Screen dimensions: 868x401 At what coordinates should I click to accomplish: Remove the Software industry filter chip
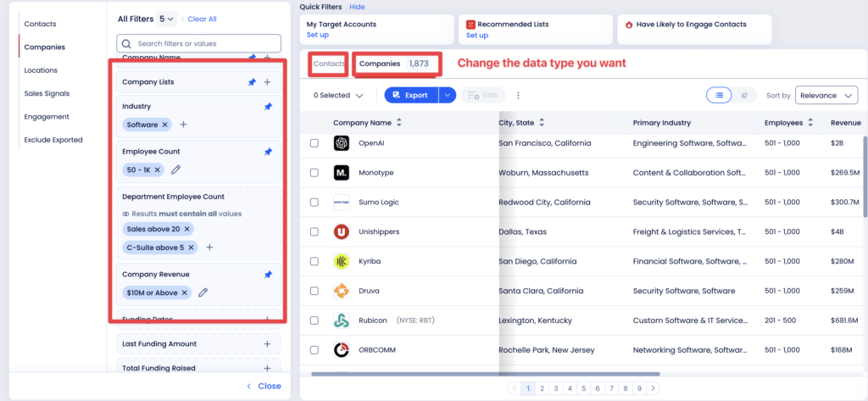pyautogui.click(x=164, y=125)
